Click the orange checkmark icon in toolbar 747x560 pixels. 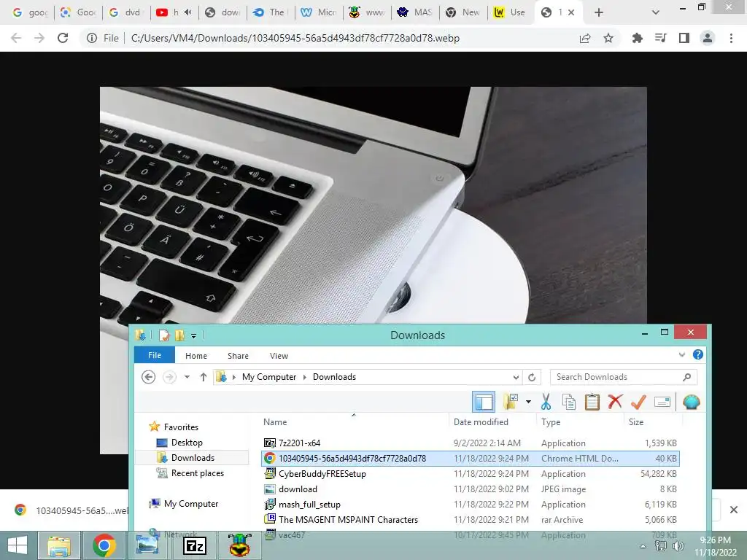[x=638, y=402]
